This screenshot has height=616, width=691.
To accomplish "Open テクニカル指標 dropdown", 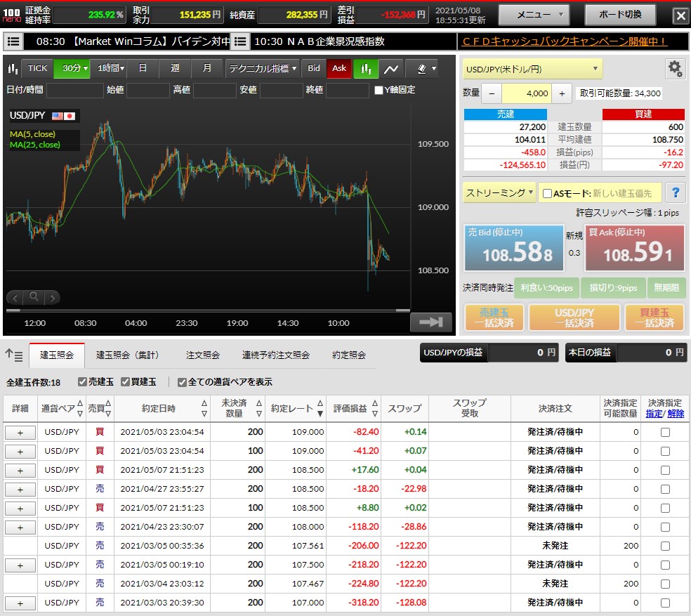I will click(x=262, y=68).
